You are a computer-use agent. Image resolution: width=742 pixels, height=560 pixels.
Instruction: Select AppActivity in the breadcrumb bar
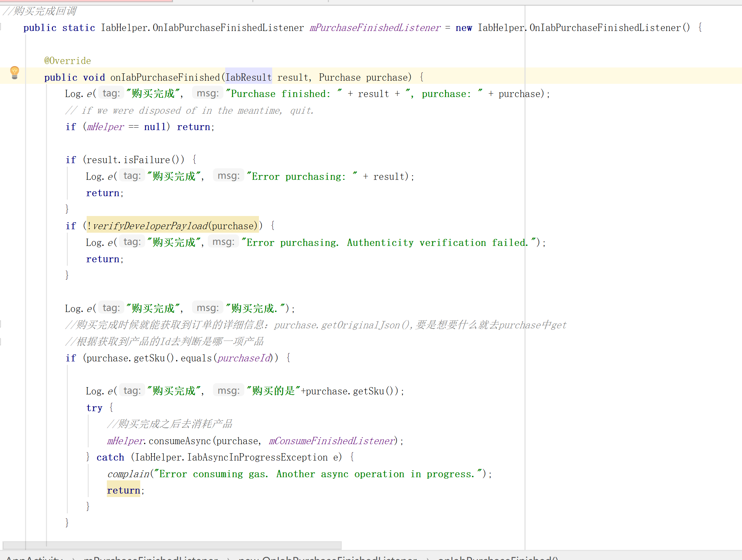(34, 558)
